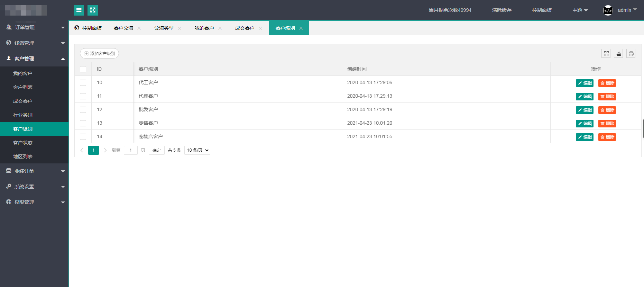Screen dimensions: 644x287
Task: Select the checkbox for row ID 10
Action: click(83, 83)
